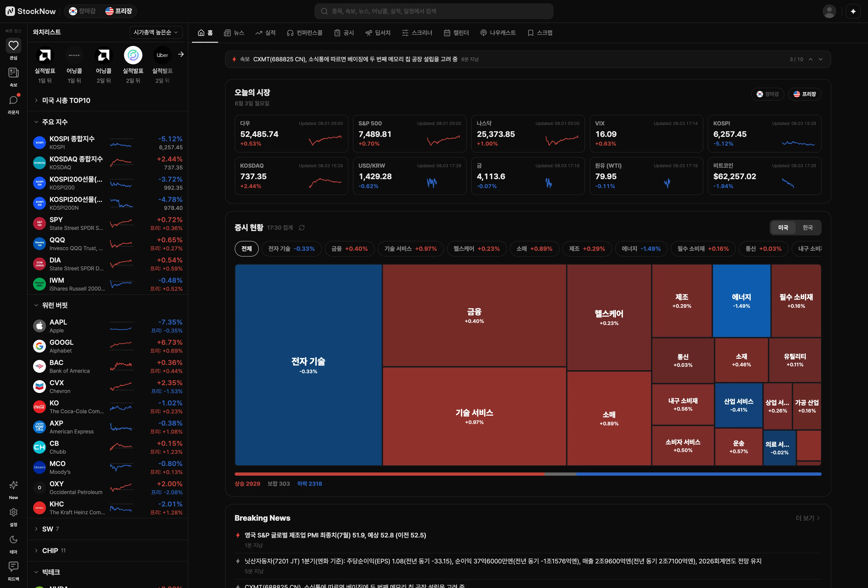Open the 실적 tab
Viewport: 868px width, 588px height.
click(265, 33)
